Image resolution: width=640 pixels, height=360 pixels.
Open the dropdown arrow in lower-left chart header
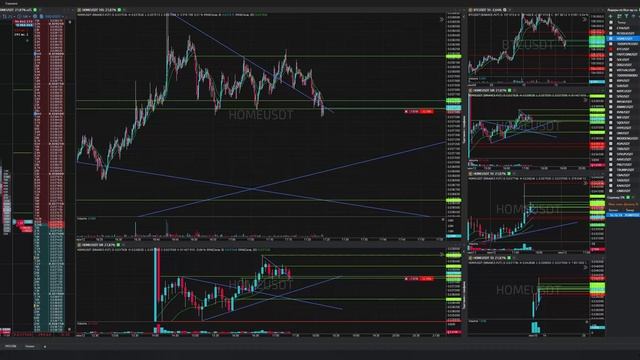pos(123,245)
